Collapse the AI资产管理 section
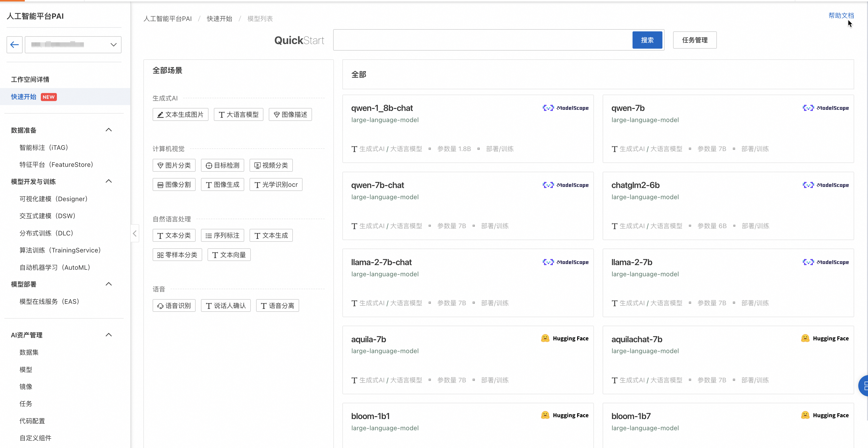Viewport: 868px width, 448px height. coord(108,335)
